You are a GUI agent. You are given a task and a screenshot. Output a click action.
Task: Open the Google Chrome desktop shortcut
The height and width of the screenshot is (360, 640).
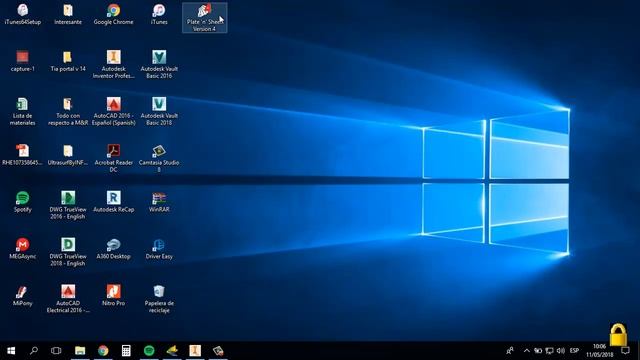coord(113,15)
